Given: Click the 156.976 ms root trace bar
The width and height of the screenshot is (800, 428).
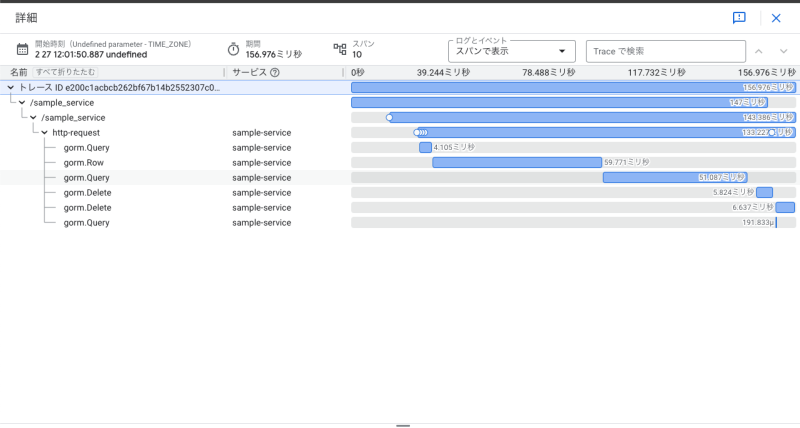Looking at the screenshot, I should 573,88.
